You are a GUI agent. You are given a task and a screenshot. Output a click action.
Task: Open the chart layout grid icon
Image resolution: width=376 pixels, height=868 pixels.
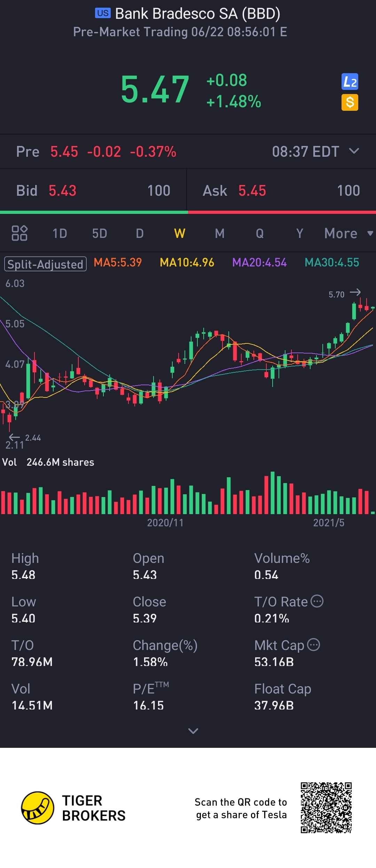(x=19, y=233)
